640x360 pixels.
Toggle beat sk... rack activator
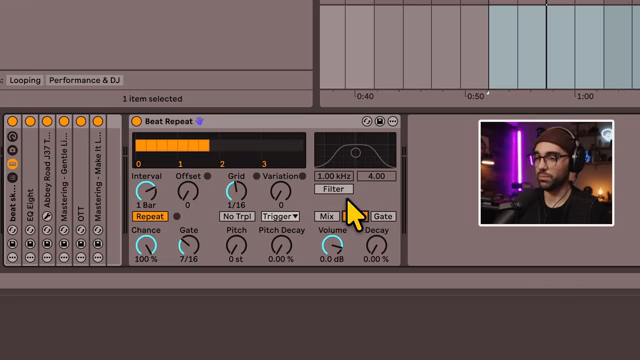13,121
